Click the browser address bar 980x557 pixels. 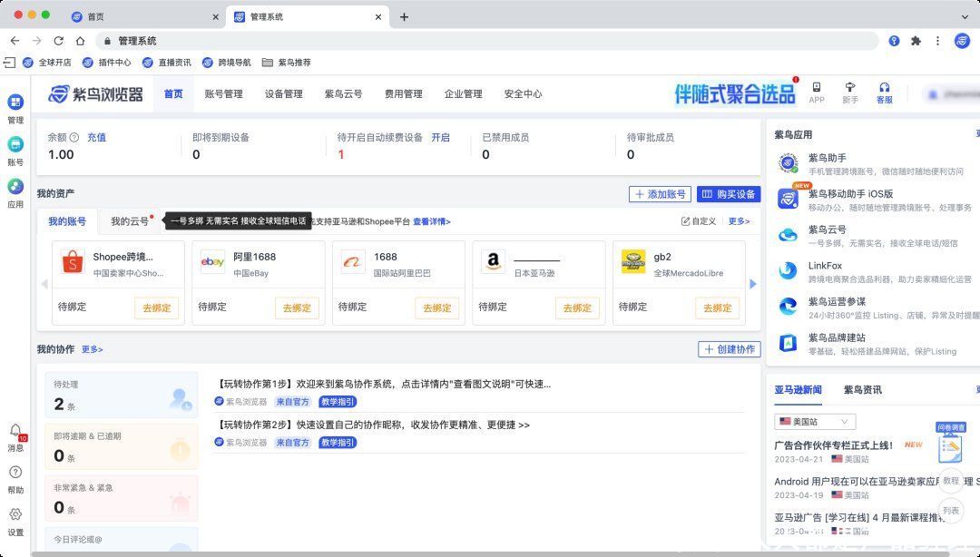pos(487,41)
